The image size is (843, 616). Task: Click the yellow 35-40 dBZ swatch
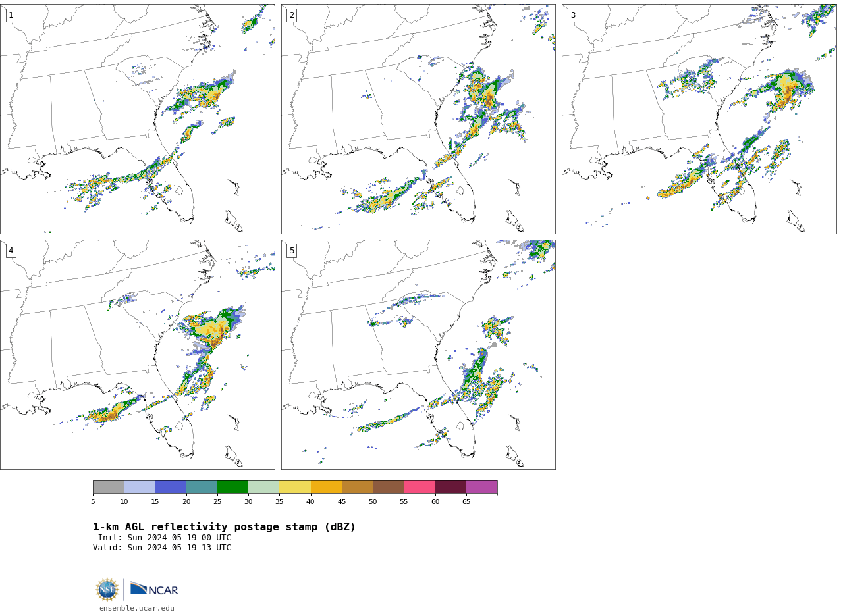click(x=295, y=487)
